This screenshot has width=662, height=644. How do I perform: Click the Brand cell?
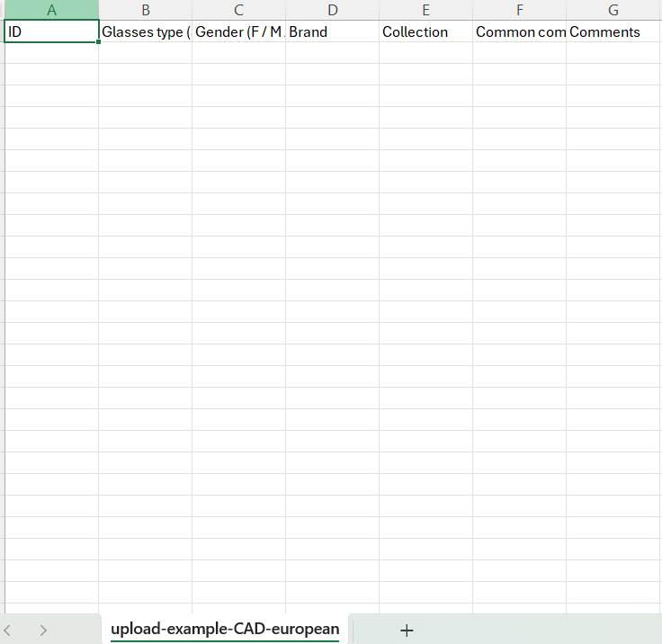point(332,31)
